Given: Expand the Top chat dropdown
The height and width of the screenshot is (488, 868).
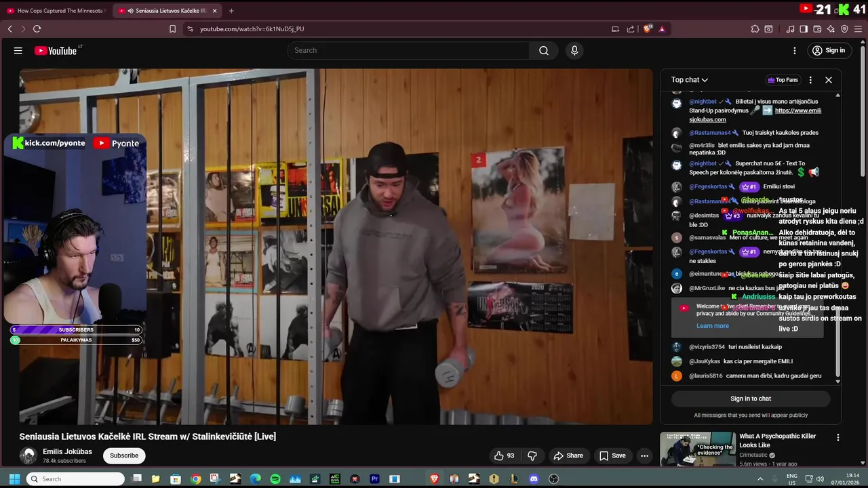Looking at the screenshot, I should point(690,80).
